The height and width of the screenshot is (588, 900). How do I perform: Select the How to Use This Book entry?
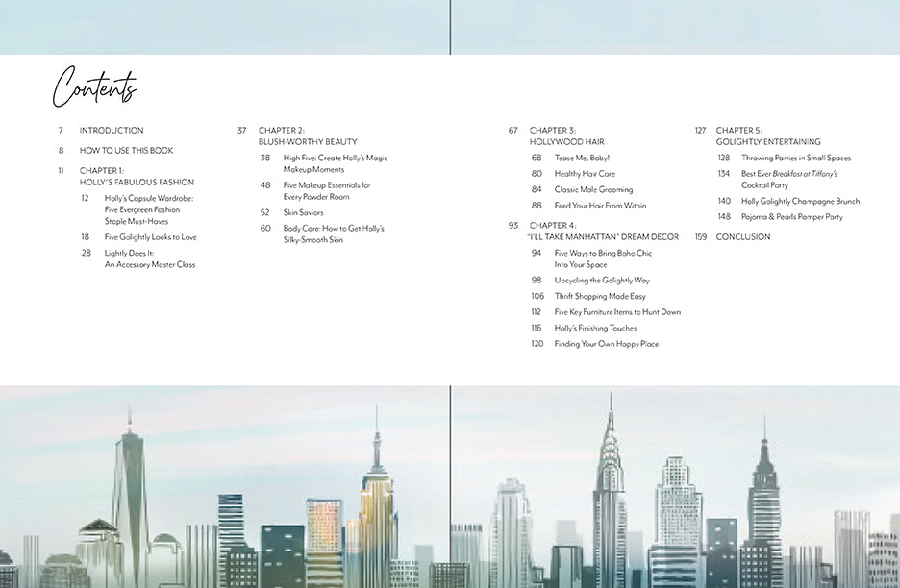[126, 151]
